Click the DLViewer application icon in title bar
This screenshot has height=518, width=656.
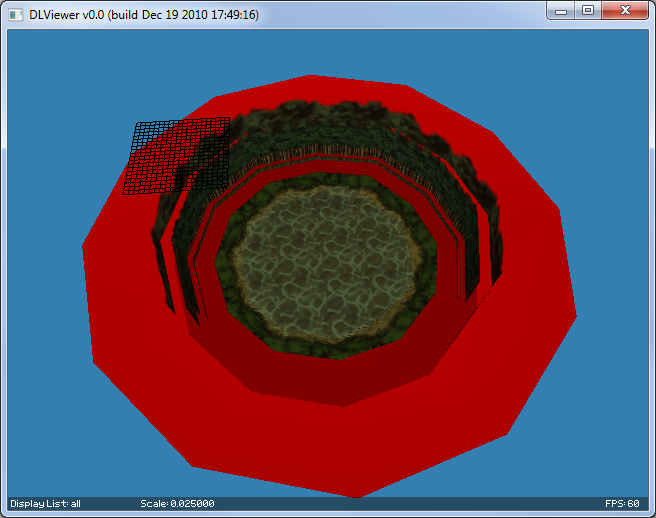[x=17, y=14]
